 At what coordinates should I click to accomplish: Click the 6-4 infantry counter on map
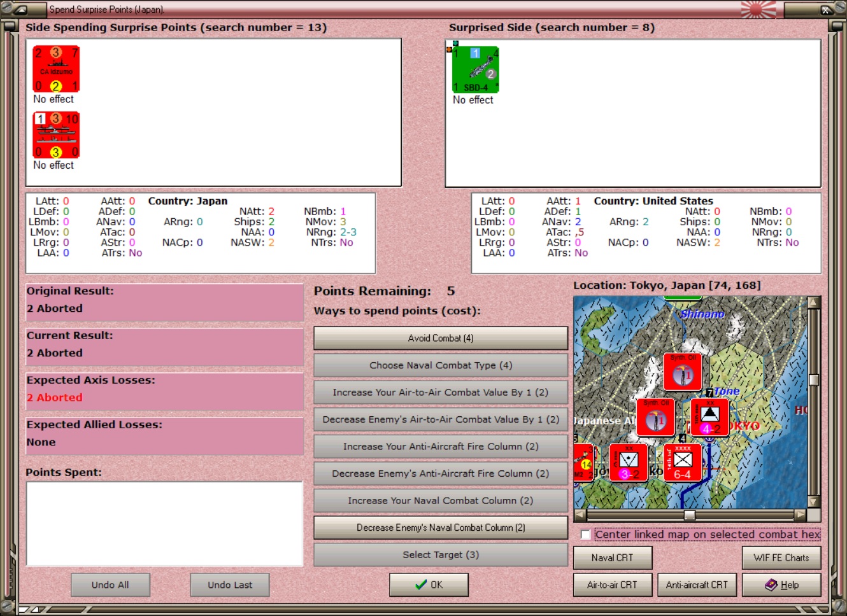683,463
